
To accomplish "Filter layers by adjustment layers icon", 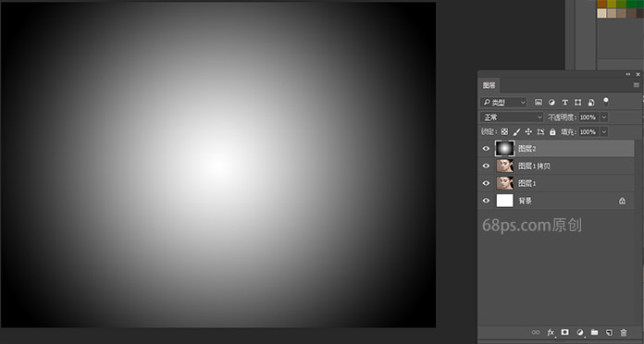I will [x=551, y=103].
